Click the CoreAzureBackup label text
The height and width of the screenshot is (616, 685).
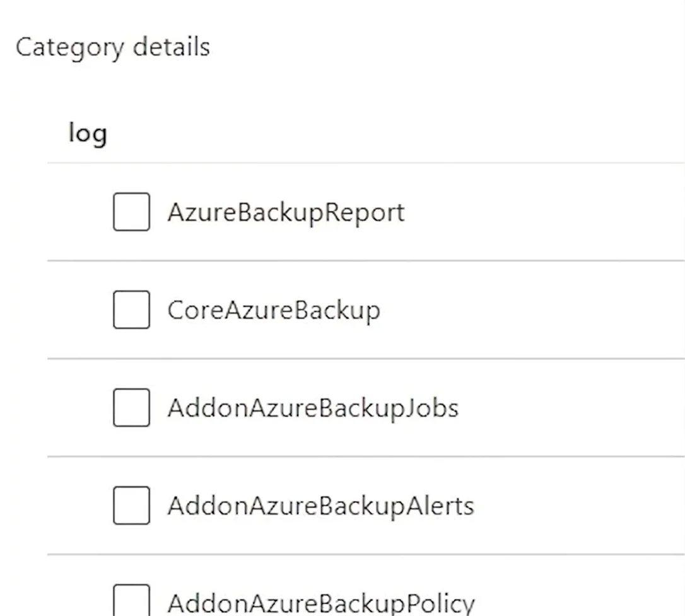274,311
